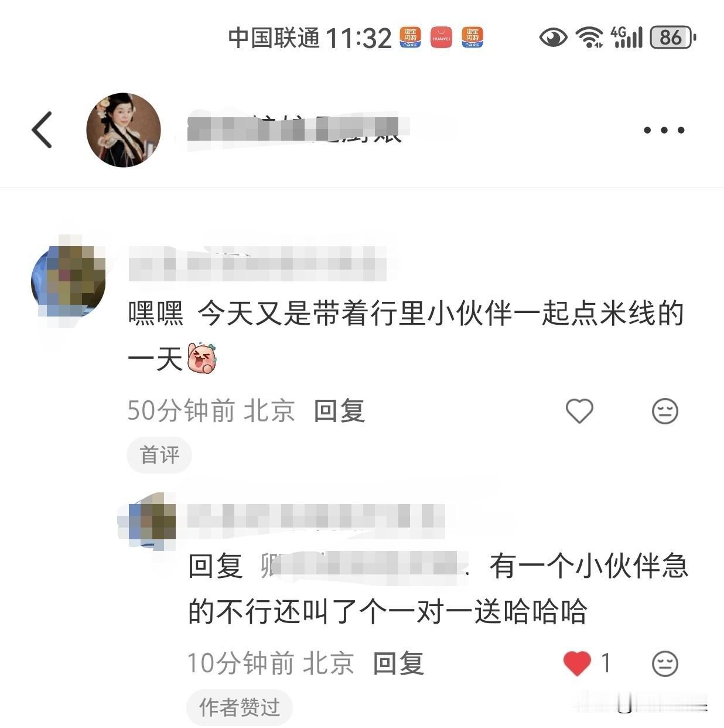Tap the 作者赞过 tag

(239, 707)
